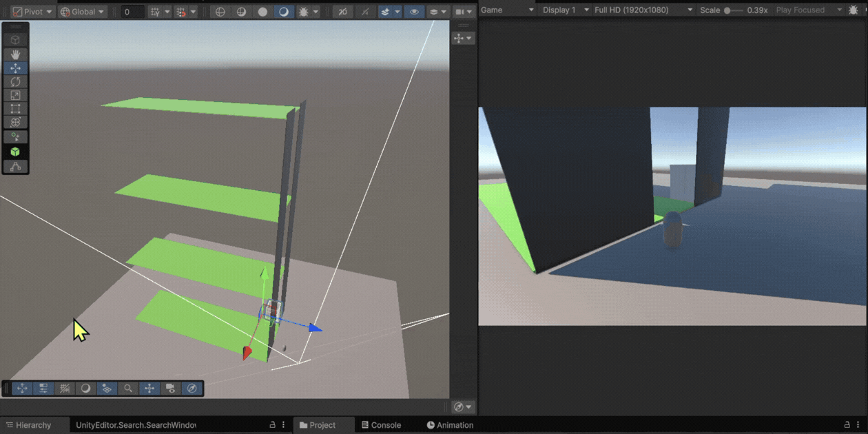This screenshot has width=868, height=434.
Task: Open Play Focused dropdown
Action: click(809, 10)
